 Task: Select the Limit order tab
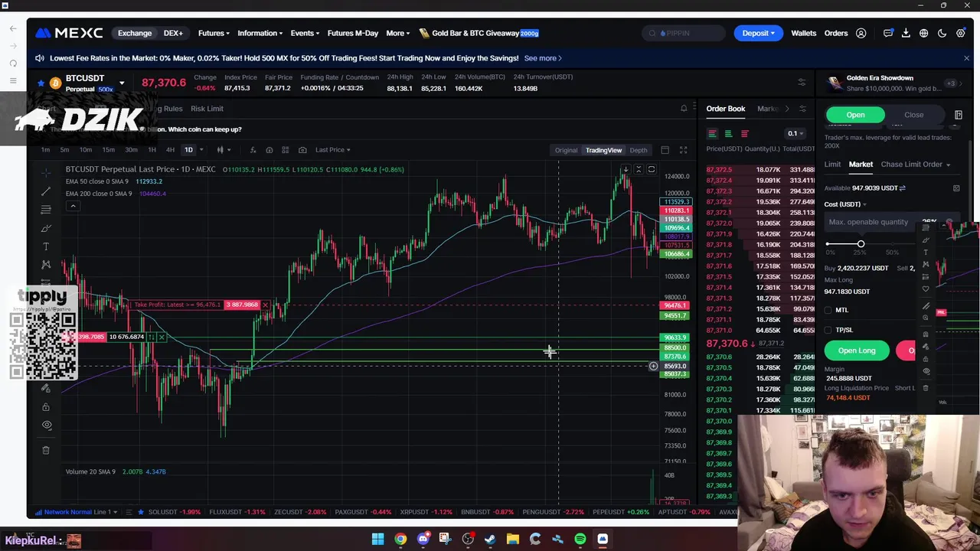click(832, 165)
